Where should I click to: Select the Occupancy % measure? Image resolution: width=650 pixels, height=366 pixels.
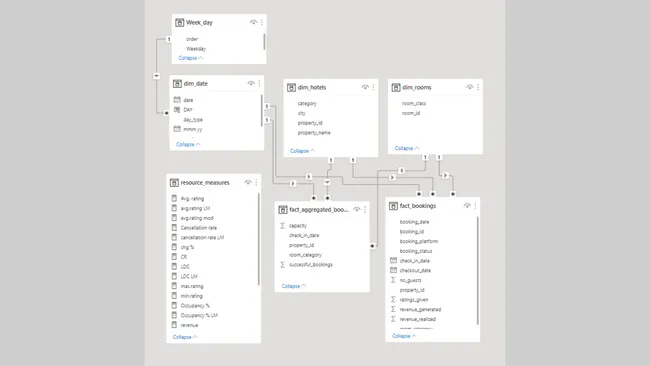[x=195, y=305]
